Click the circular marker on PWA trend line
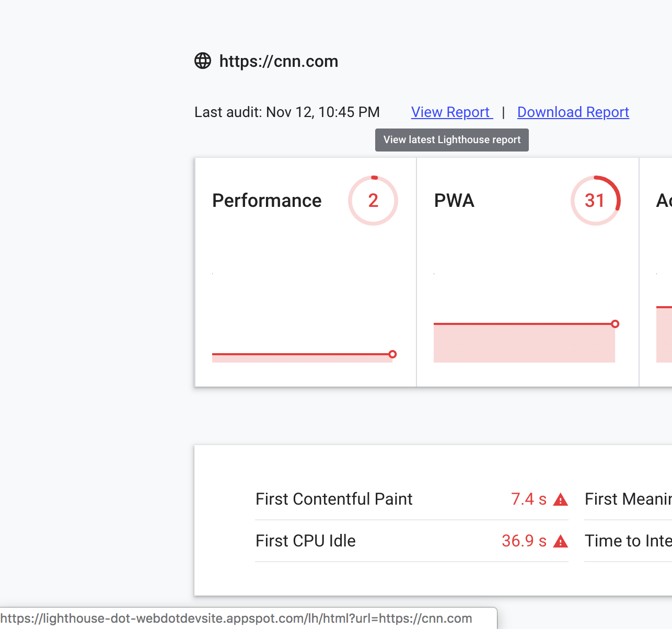Image resolution: width=672 pixels, height=629 pixels. coord(615,324)
